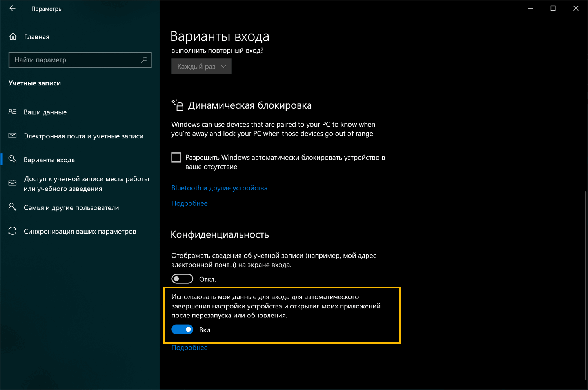Click the Учетные записи section label
Image resolution: width=588 pixels, height=390 pixels.
tap(34, 83)
